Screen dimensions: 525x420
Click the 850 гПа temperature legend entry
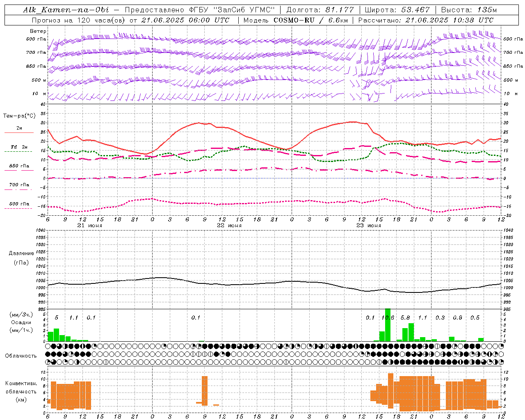19,166
